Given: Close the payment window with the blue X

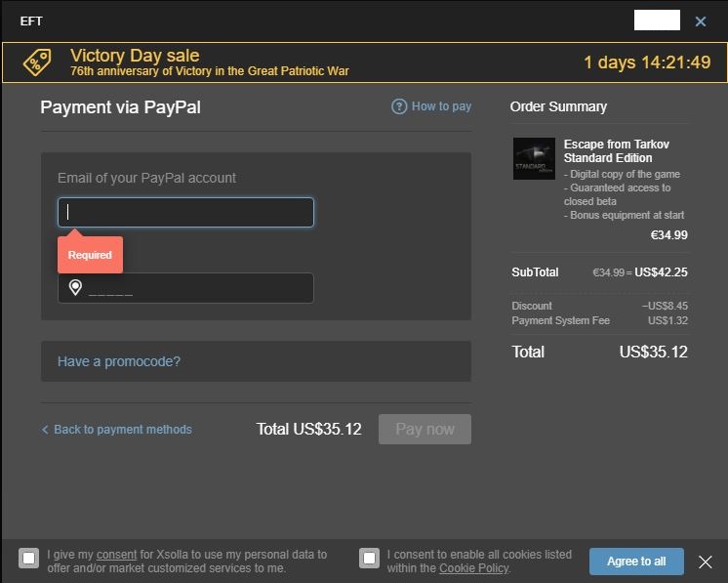Looking at the screenshot, I should [x=701, y=21].
